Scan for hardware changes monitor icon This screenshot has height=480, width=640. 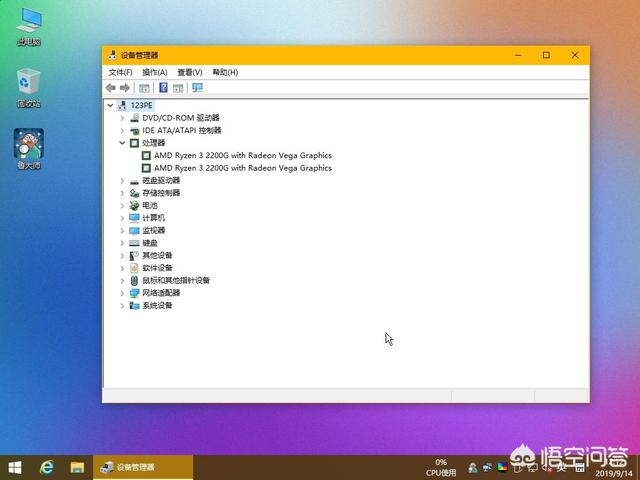click(x=198, y=87)
